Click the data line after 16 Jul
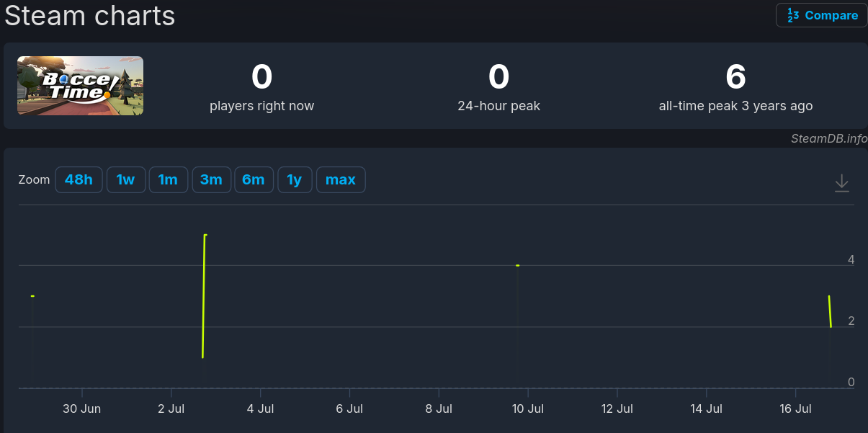The width and height of the screenshot is (868, 433). click(831, 311)
